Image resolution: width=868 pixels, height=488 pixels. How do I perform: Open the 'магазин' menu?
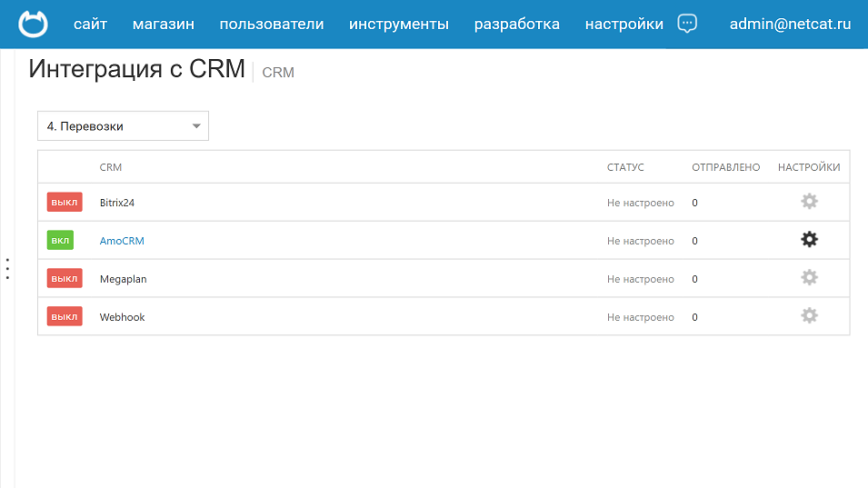point(164,25)
